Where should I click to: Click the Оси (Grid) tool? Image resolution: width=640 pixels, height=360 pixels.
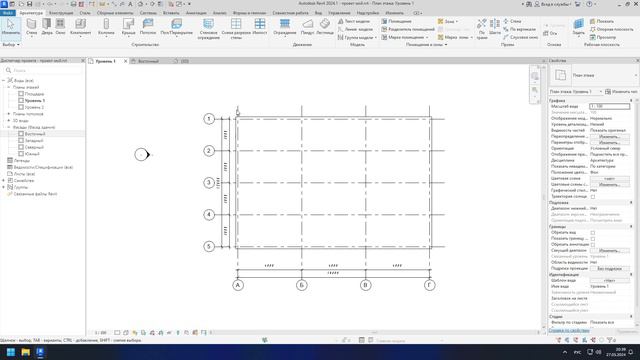tap(551, 33)
